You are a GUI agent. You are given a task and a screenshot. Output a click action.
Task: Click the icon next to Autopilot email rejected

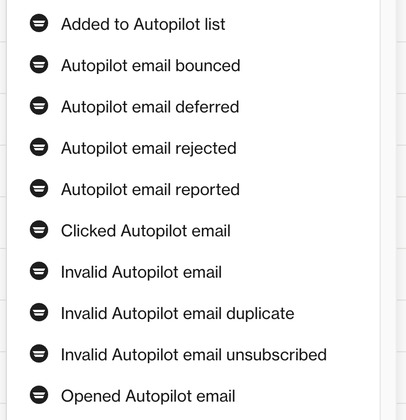pyautogui.click(x=39, y=147)
